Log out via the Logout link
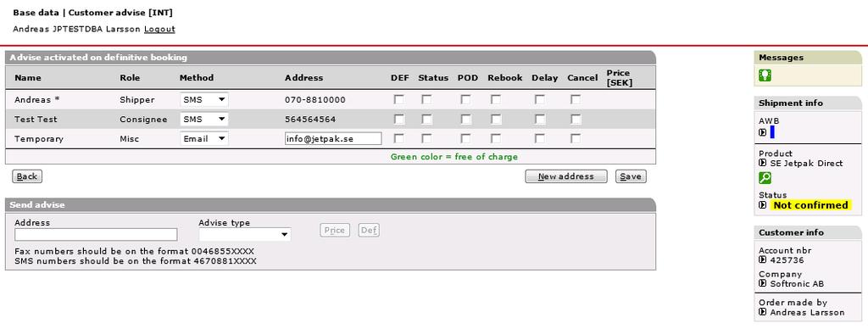The height and width of the screenshot is (329, 868). 159,29
